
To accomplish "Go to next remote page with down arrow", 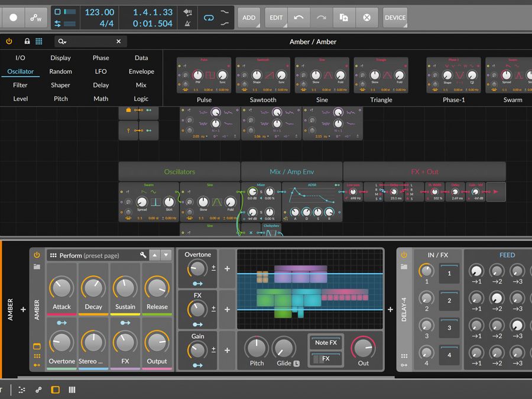I will point(167,255).
